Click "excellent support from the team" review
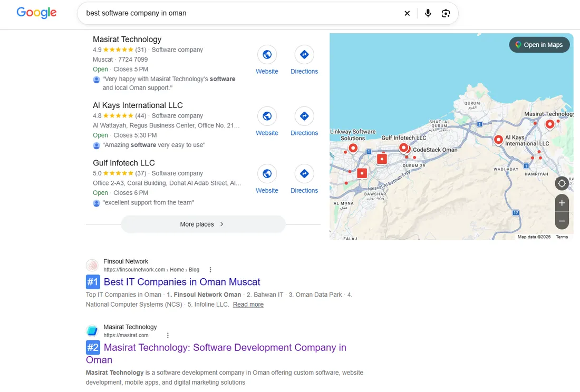The width and height of the screenshot is (580, 392). [x=148, y=202]
